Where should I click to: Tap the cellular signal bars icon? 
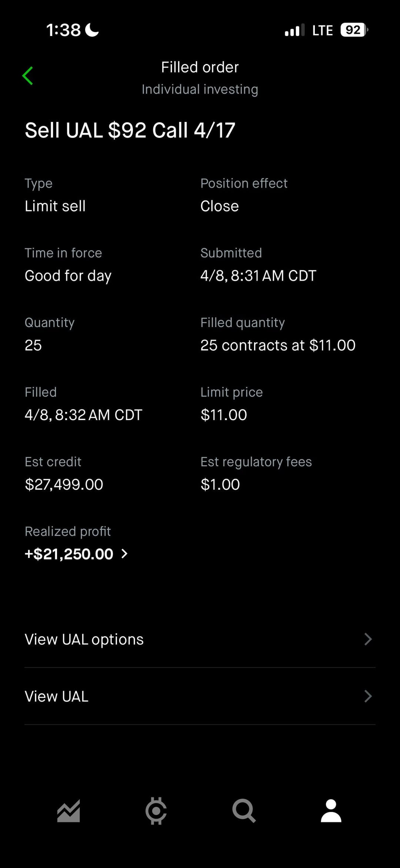[294, 30]
